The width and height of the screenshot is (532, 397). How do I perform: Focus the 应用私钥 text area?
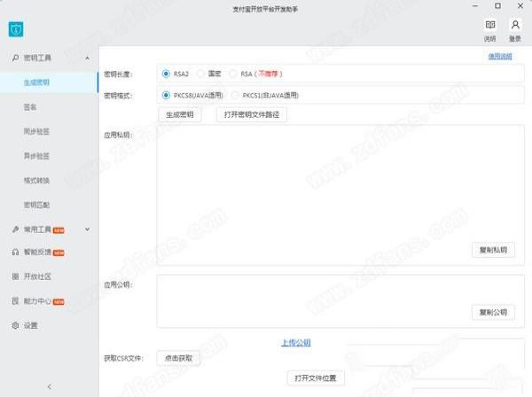pos(340,195)
